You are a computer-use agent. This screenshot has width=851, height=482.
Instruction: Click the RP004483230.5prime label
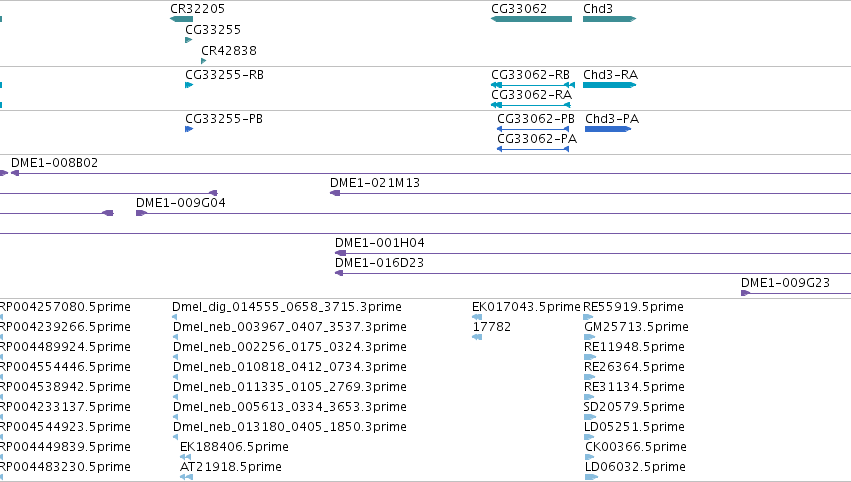click(x=65, y=467)
